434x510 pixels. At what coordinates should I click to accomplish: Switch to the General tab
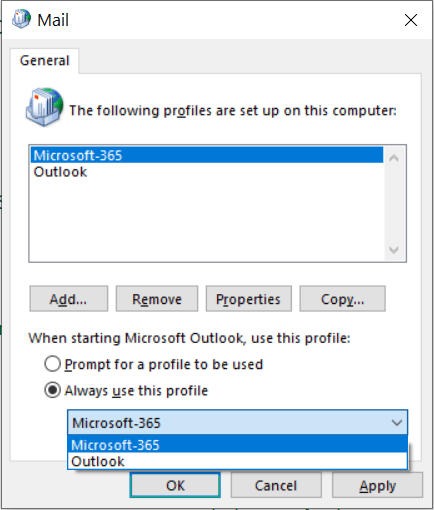coord(45,61)
